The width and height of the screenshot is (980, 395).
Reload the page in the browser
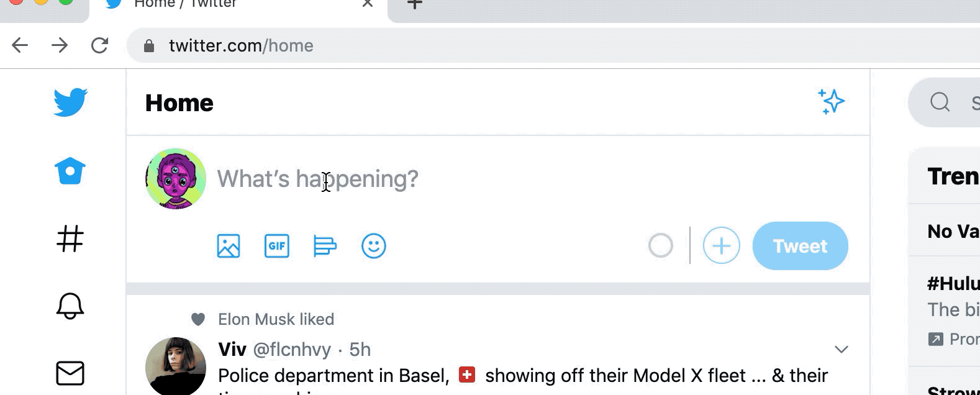point(99,45)
